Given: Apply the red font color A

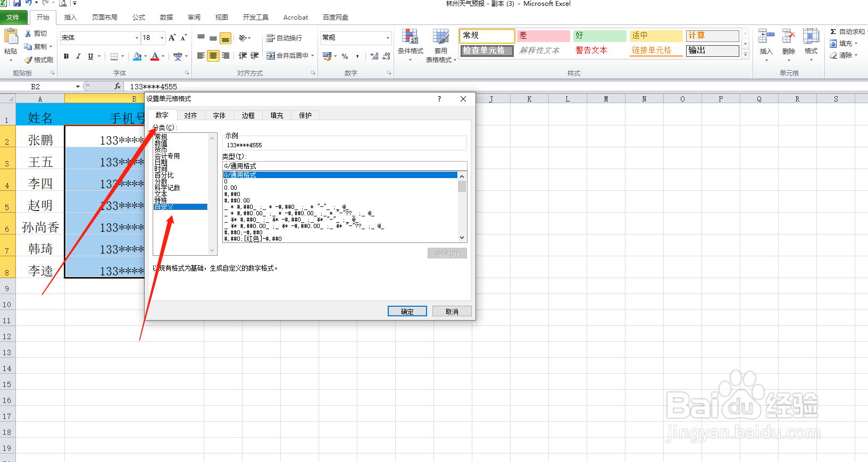Looking at the screenshot, I should [155, 56].
